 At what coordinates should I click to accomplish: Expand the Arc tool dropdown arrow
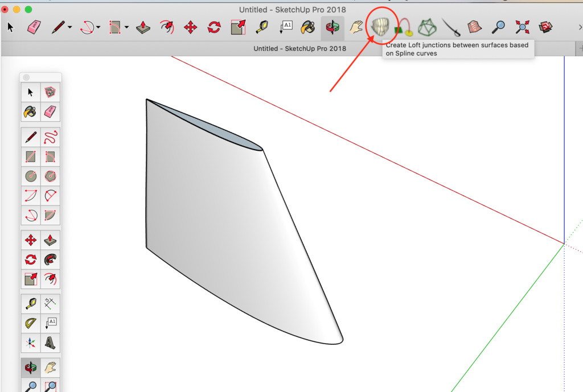[98, 27]
